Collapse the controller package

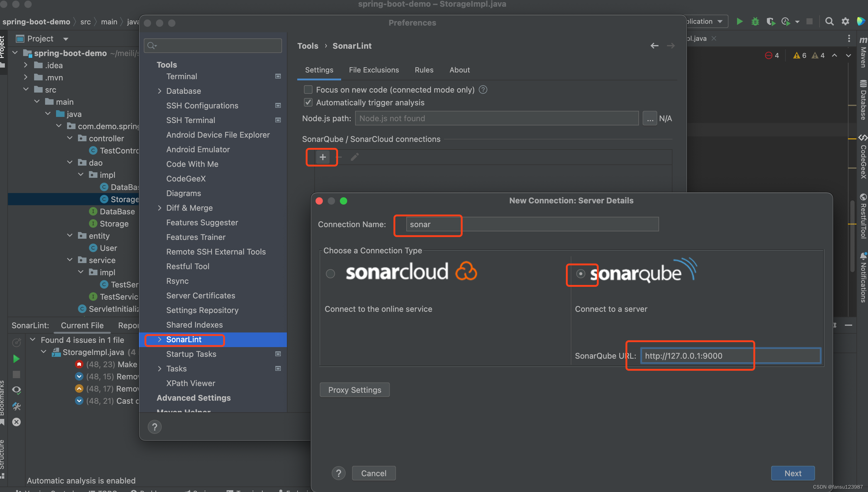70,138
